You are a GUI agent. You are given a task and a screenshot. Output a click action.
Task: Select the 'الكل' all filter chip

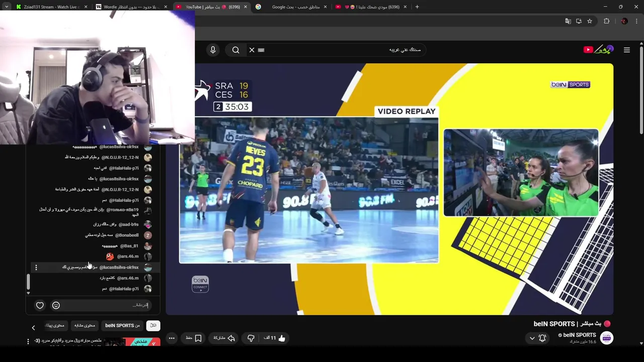pos(153,326)
